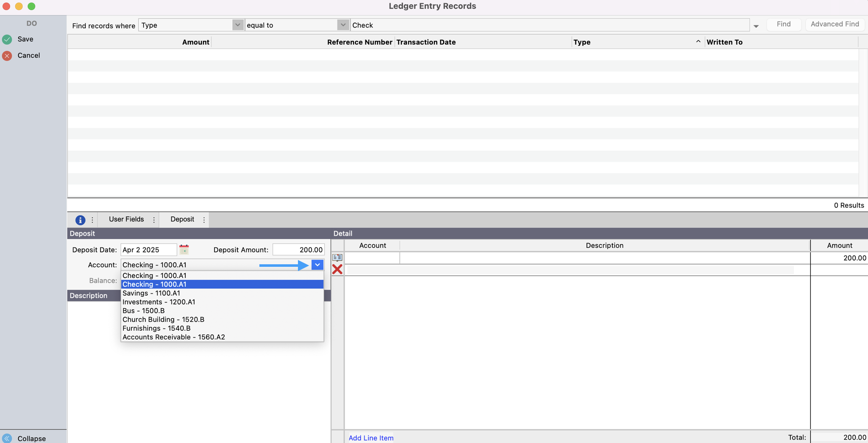Click the Find button
Screen dimensions: 868x443
point(783,24)
